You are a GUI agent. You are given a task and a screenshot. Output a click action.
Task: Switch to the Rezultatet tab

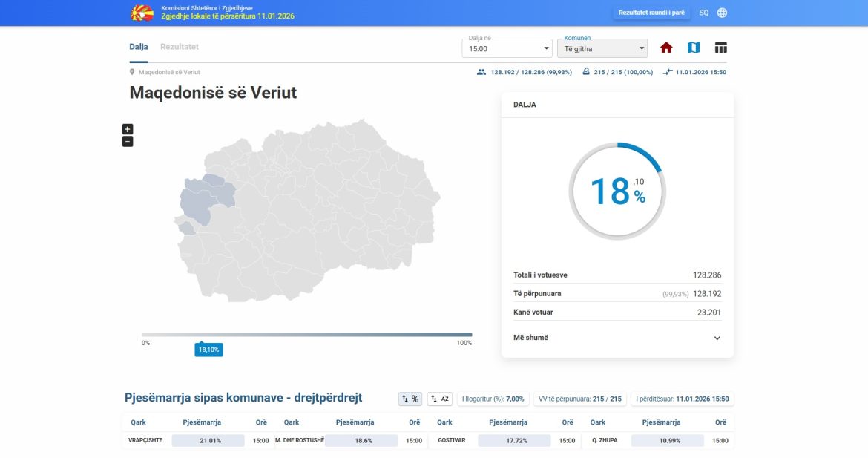180,47
